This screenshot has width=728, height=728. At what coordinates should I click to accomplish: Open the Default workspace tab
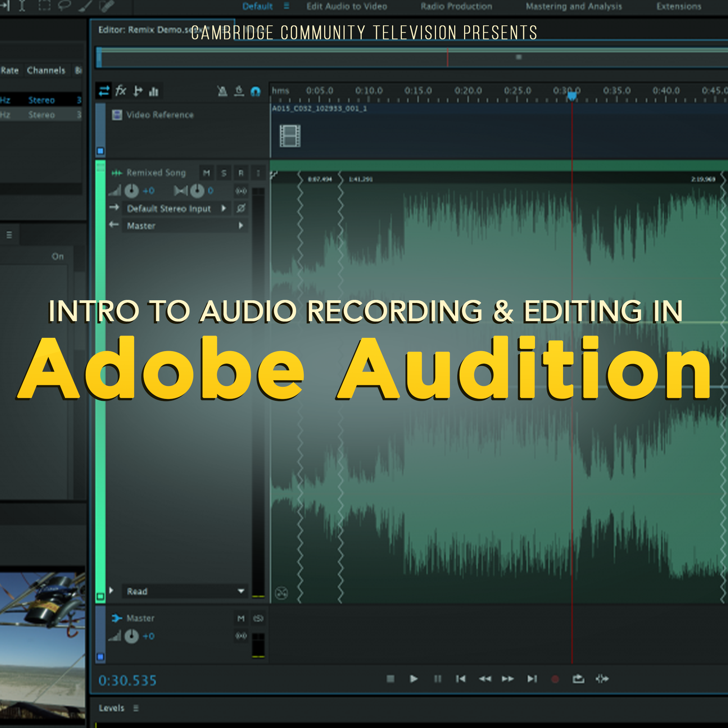257,6
